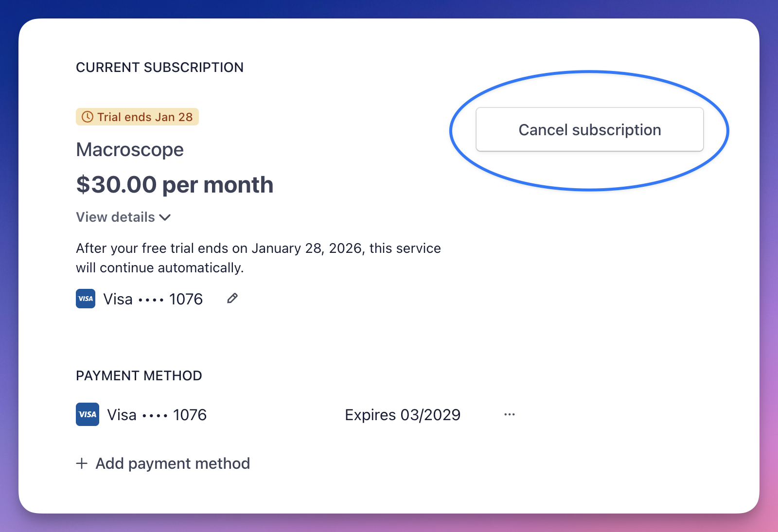Screen dimensions: 778x532
Task: Expand the View details section
Action: tap(116, 217)
